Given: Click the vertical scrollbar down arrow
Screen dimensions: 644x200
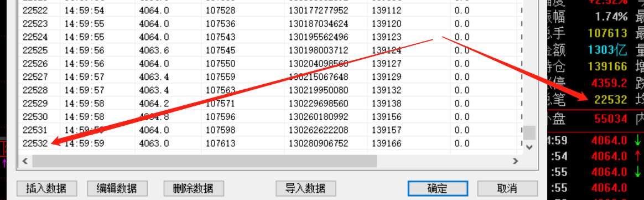Looking at the screenshot, I should pyautogui.click(x=529, y=147).
